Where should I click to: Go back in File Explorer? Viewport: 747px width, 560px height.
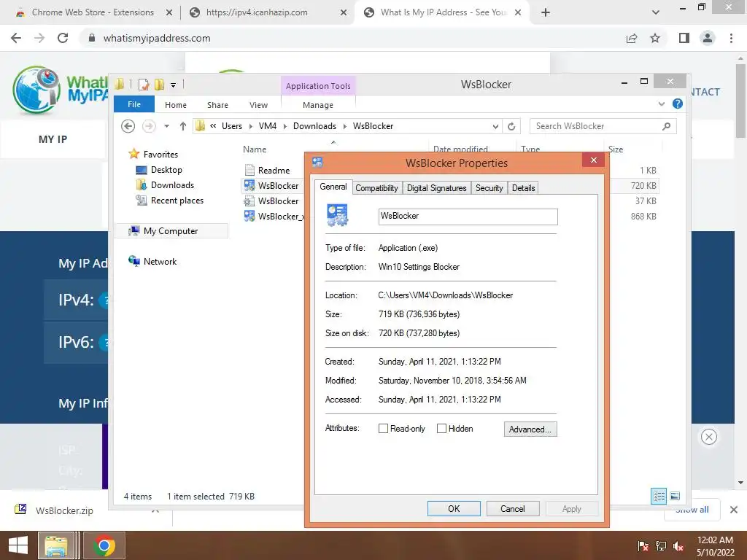pyautogui.click(x=128, y=126)
